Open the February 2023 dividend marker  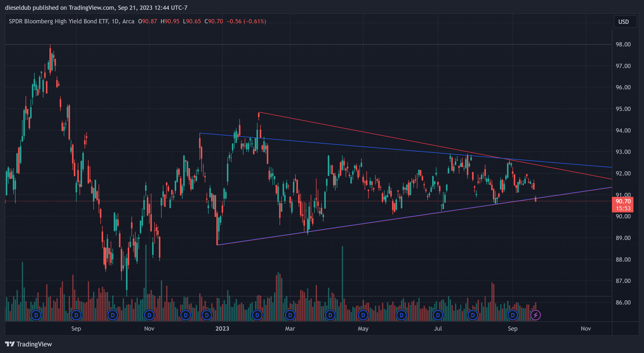pyautogui.click(x=257, y=315)
